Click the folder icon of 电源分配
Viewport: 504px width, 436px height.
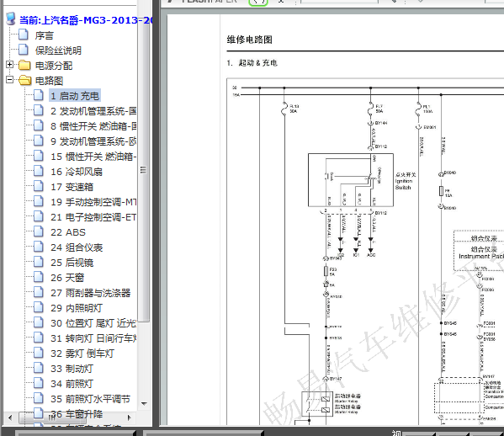coord(24,65)
